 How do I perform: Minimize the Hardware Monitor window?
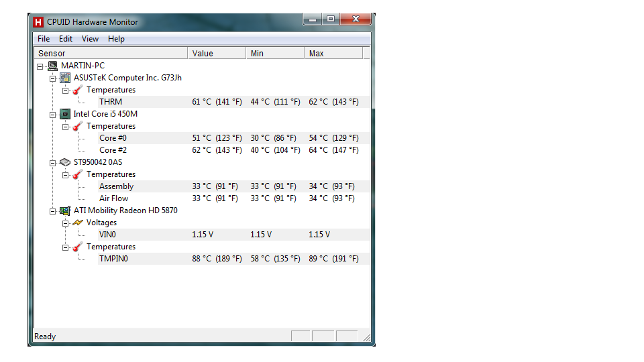[313, 19]
